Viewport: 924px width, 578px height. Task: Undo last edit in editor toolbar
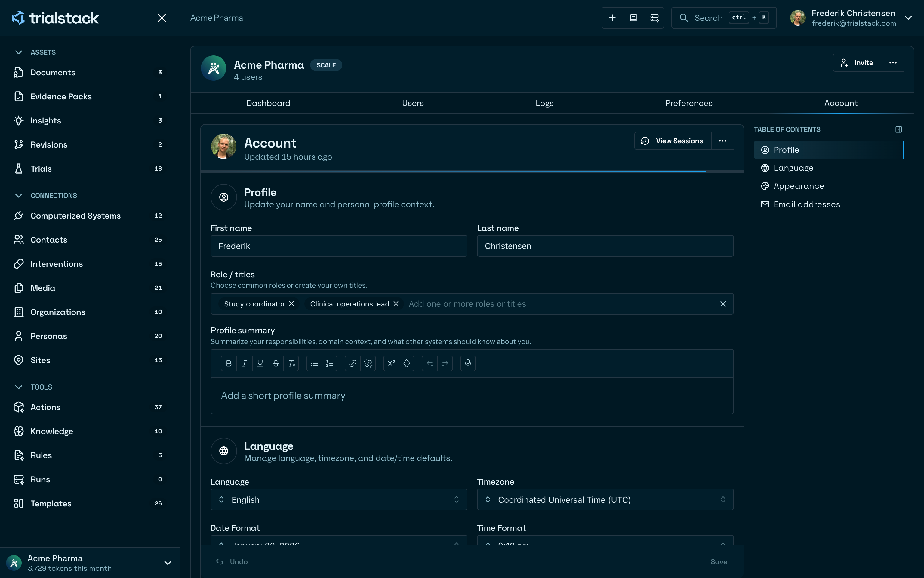430,363
